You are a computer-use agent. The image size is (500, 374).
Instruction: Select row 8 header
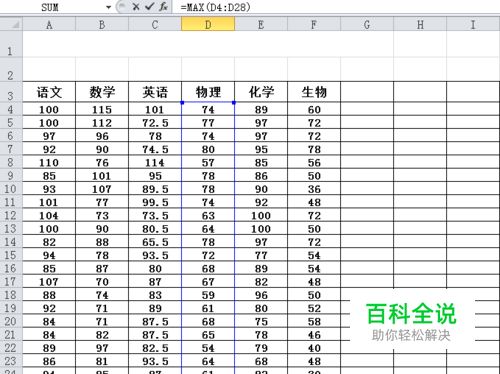point(11,162)
